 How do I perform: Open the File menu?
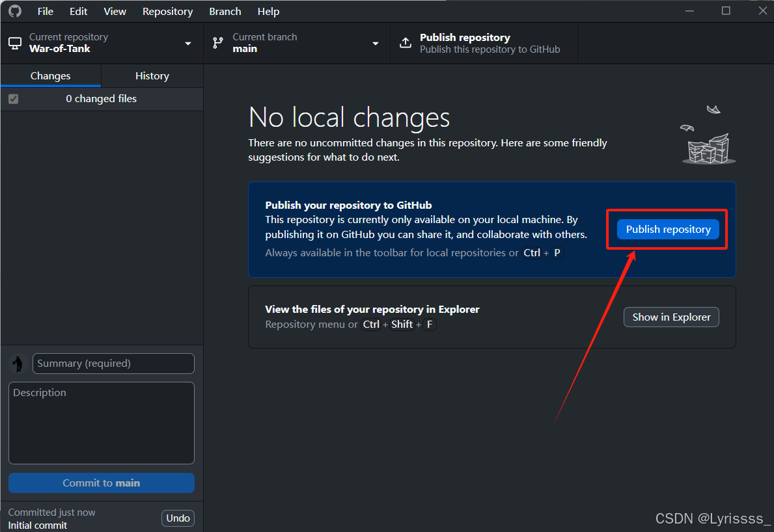tap(46, 11)
